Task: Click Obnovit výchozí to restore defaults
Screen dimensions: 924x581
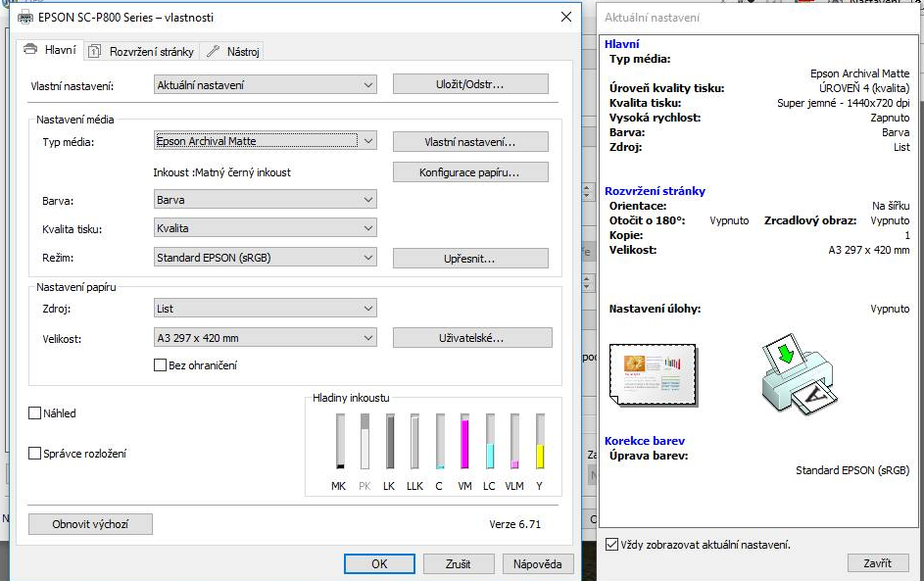Action: (x=90, y=524)
